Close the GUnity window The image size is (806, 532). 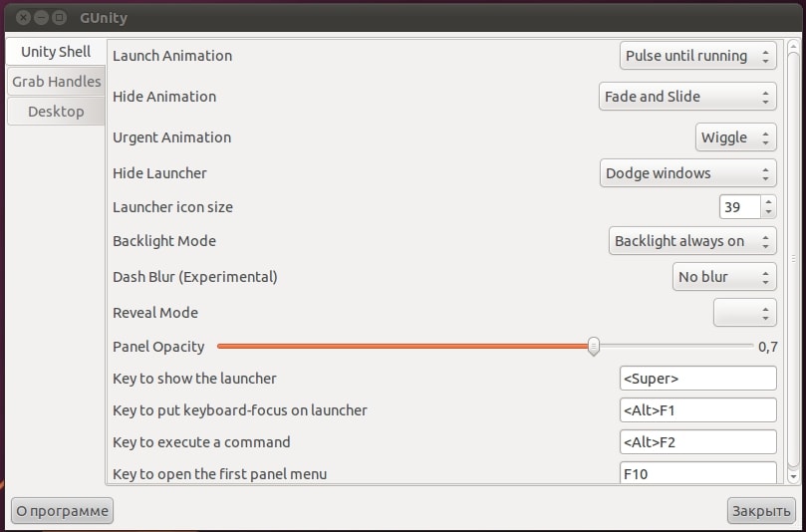(x=23, y=18)
